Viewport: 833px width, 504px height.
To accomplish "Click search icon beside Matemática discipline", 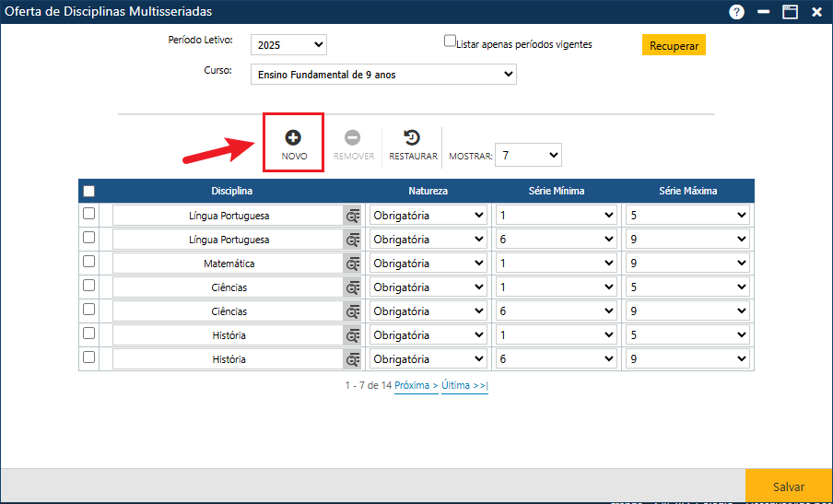I will click(353, 264).
